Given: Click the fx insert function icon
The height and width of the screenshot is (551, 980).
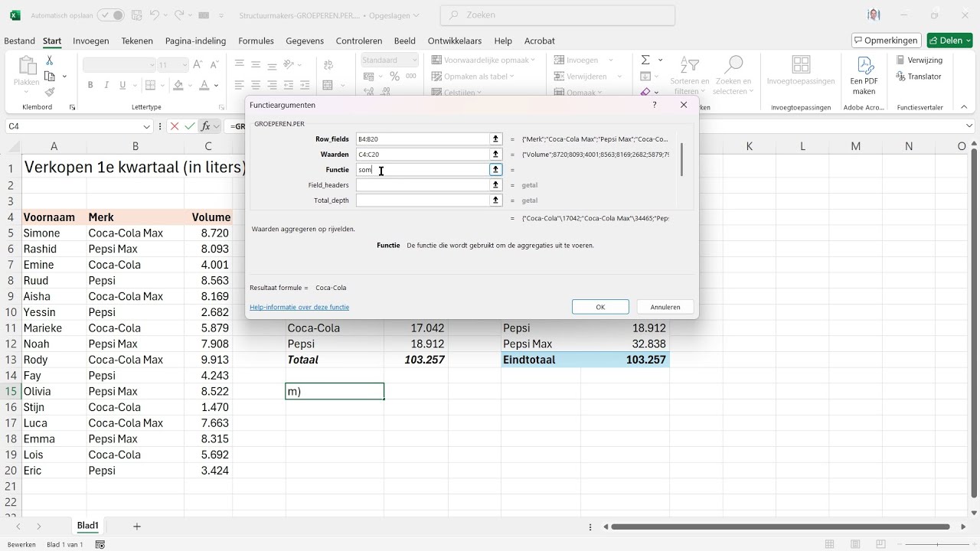Looking at the screenshot, I should click(x=206, y=126).
